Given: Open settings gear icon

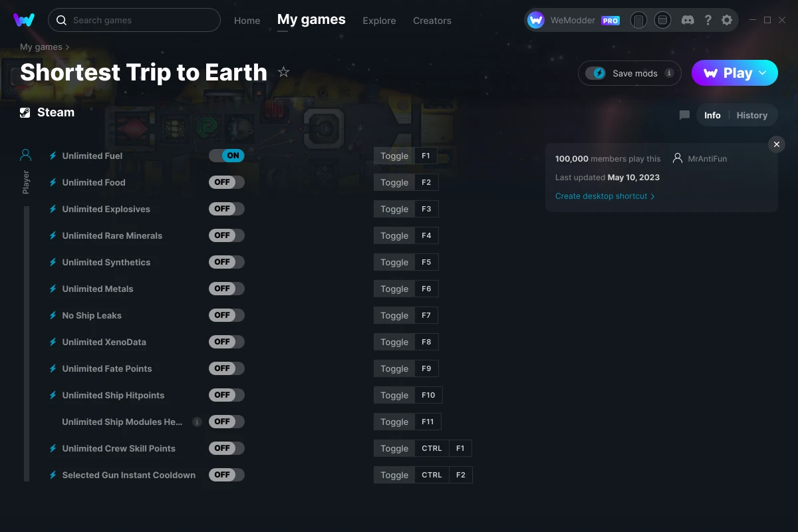Looking at the screenshot, I should pos(727,20).
